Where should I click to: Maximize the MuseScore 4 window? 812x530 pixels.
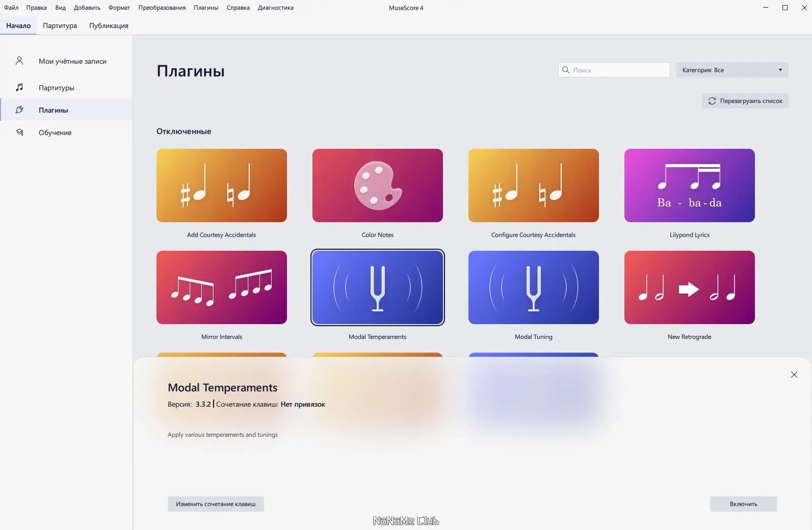[x=785, y=8]
